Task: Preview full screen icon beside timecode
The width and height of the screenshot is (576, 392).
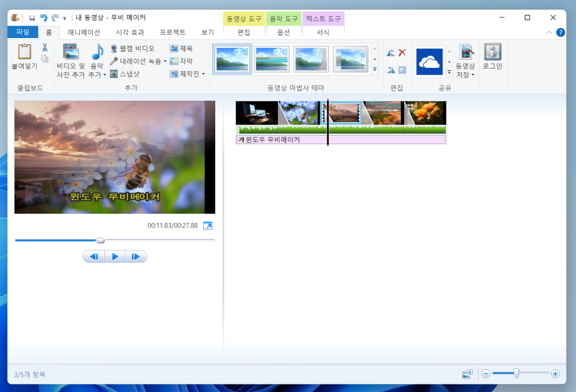Action: (x=208, y=225)
